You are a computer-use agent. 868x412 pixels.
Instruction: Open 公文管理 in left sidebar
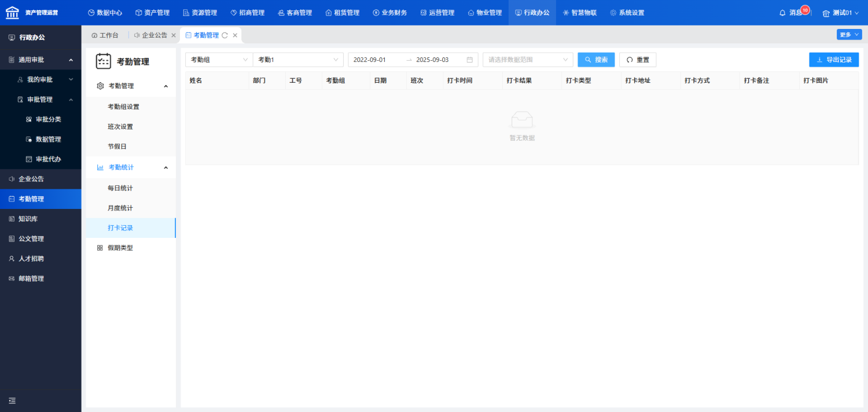tap(41, 238)
